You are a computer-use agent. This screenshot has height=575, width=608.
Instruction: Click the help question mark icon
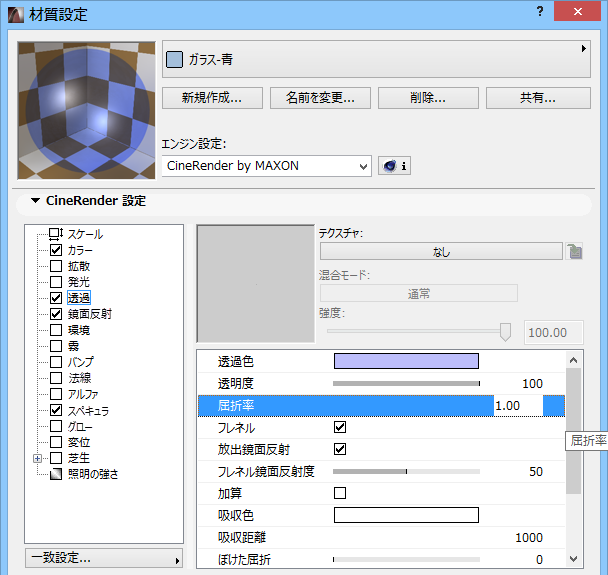(540, 11)
